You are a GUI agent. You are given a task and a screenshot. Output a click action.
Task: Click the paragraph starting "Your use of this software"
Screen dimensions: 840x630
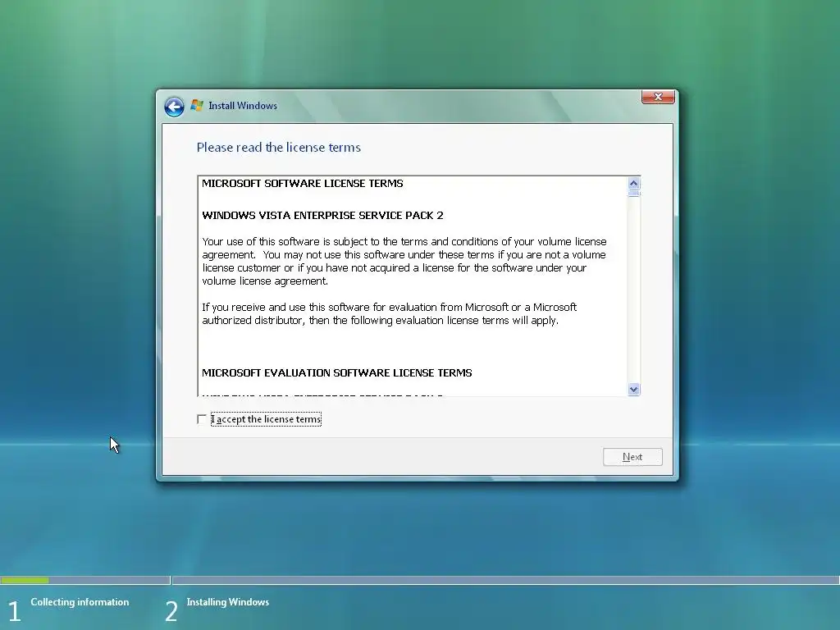coord(404,262)
